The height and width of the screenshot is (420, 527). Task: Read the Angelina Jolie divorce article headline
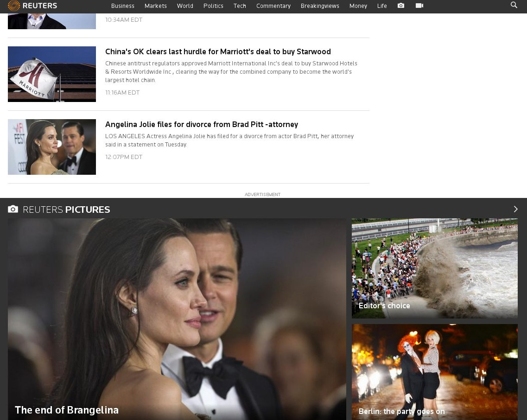[x=202, y=124]
